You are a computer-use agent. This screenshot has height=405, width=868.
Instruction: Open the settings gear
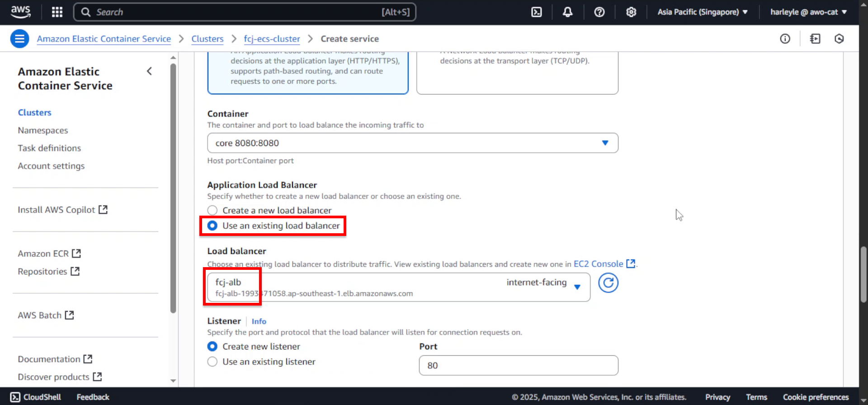coord(631,12)
